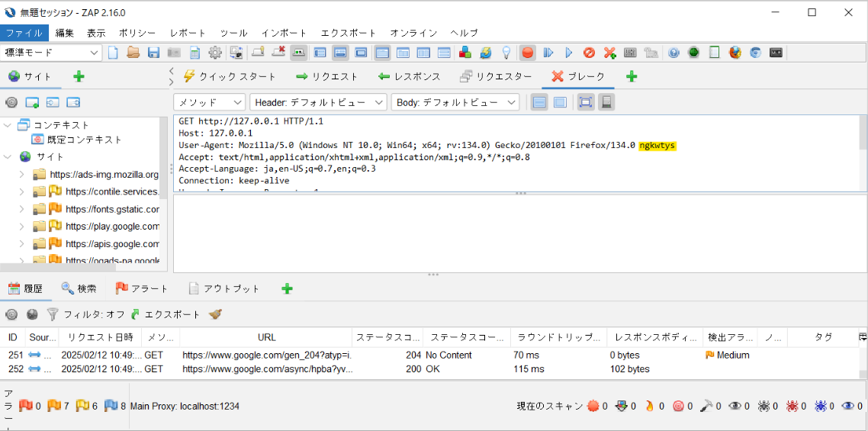This screenshot has height=431, width=868.
Task: Click the equalizer-style options icon in toolbar
Action: pyautogui.click(x=630, y=53)
